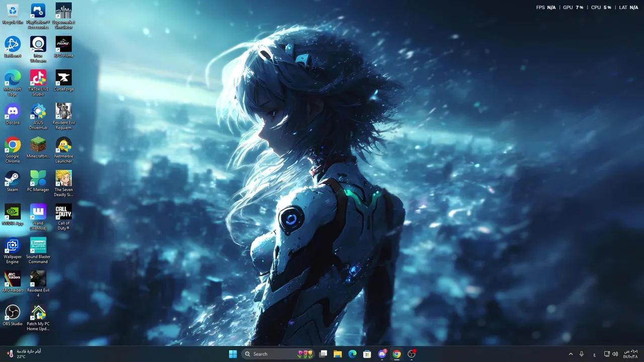Click the microphone tray icon
This screenshot has height=362, width=644.
coord(582,354)
